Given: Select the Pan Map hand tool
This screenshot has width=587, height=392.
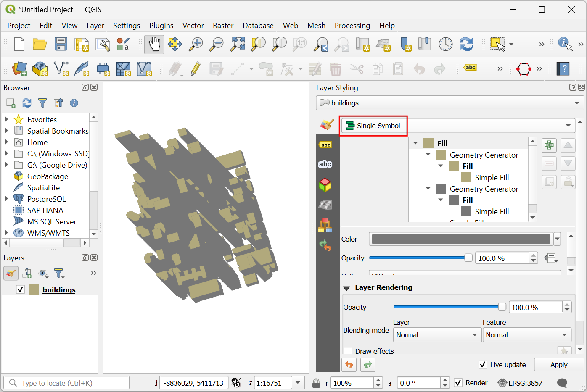Looking at the screenshot, I should tap(154, 44).
